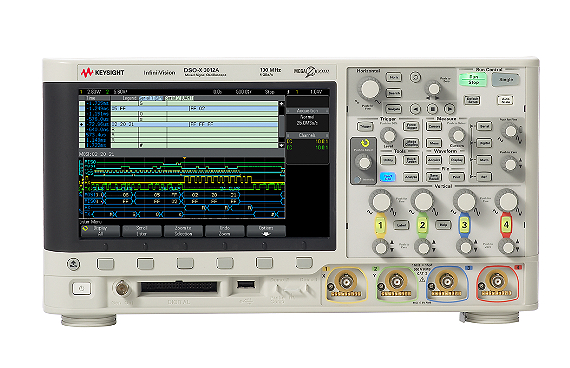The width and height of the screenshot is (570, 368).
Task: Click the Serial bus button
Action: coord(484,126)
